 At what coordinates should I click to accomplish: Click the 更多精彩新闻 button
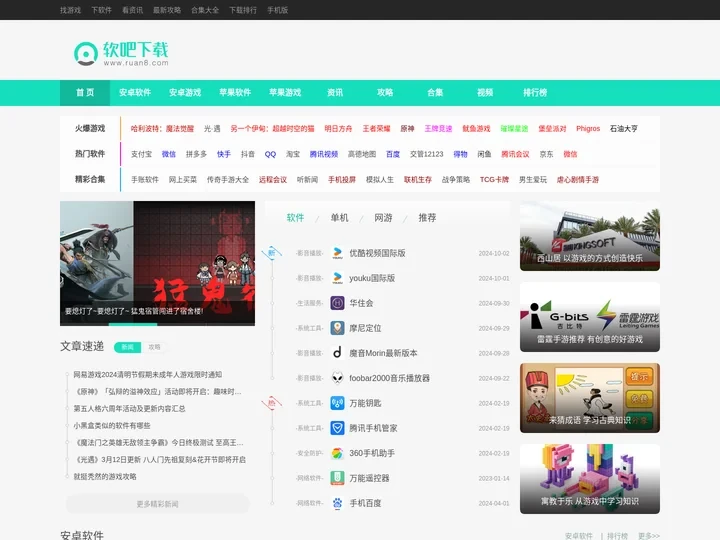pyautogui.click(x=158, y=504)
